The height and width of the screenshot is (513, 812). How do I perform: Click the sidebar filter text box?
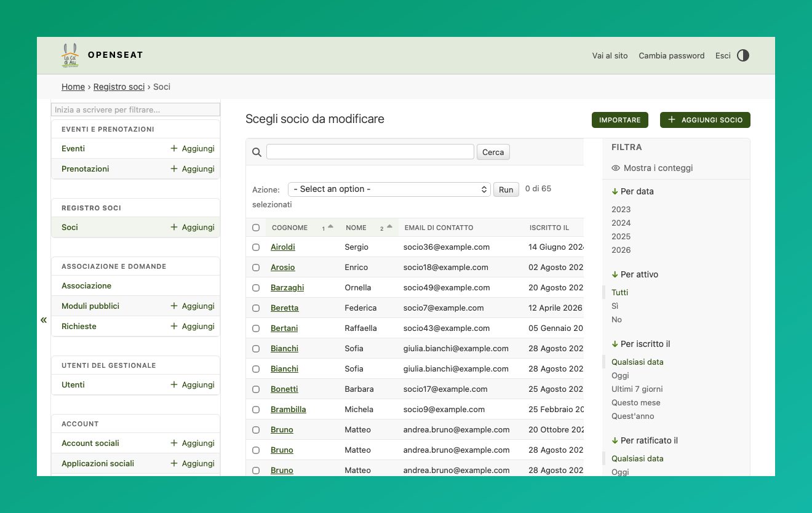click(x=135, y=109)
